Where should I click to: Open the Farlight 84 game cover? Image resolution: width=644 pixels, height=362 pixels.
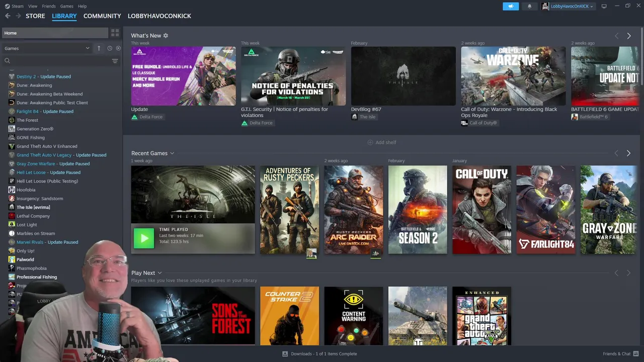click(546, 210)
